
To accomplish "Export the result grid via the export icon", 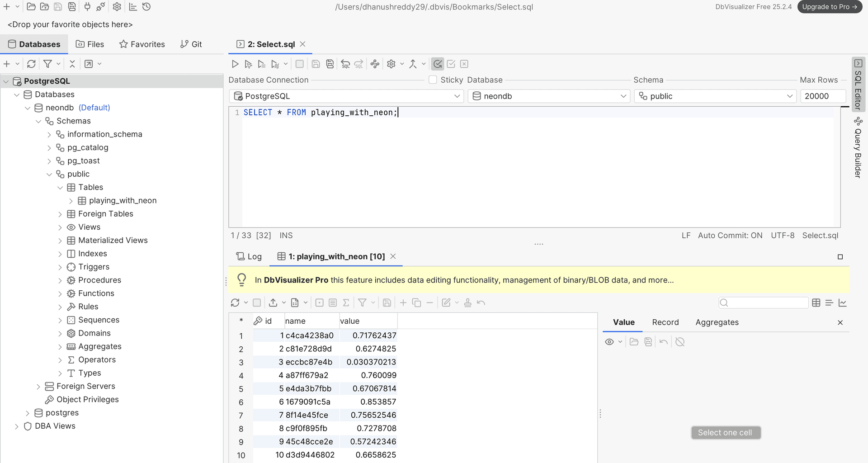I will pyautogui.click(x=274, y=302).
